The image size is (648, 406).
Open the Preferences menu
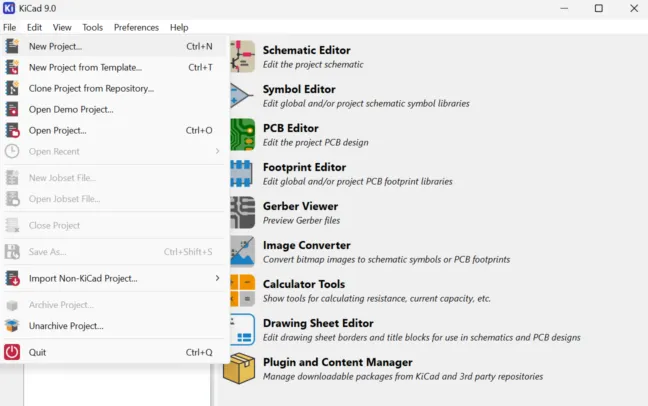(136, 27)
